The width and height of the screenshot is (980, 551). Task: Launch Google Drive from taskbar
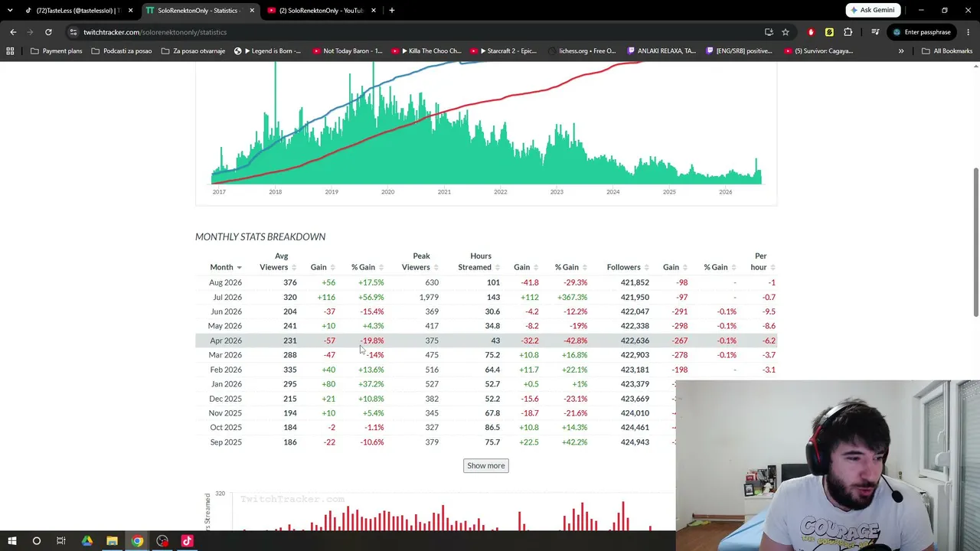tap(87, 541)
